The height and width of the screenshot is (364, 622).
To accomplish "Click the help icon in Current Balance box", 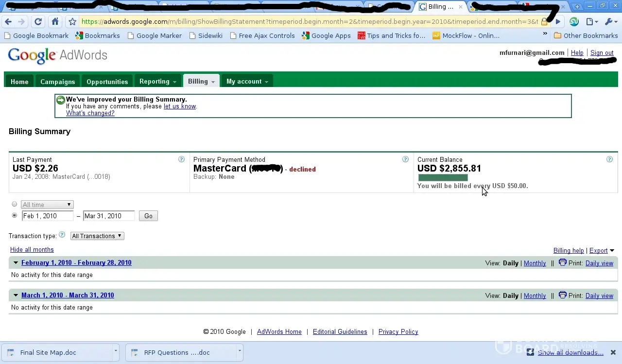I will tap(609, 159).
